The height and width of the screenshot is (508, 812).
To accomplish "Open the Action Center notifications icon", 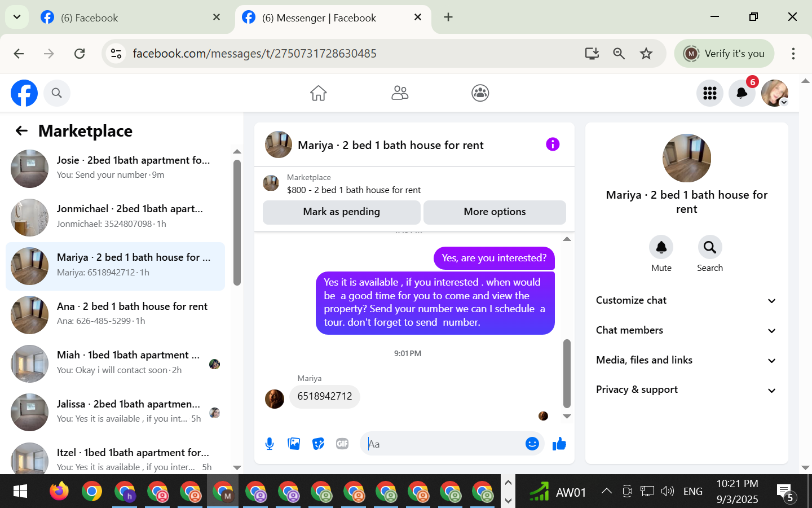I will pyautogui.click(x=785, y=492).
